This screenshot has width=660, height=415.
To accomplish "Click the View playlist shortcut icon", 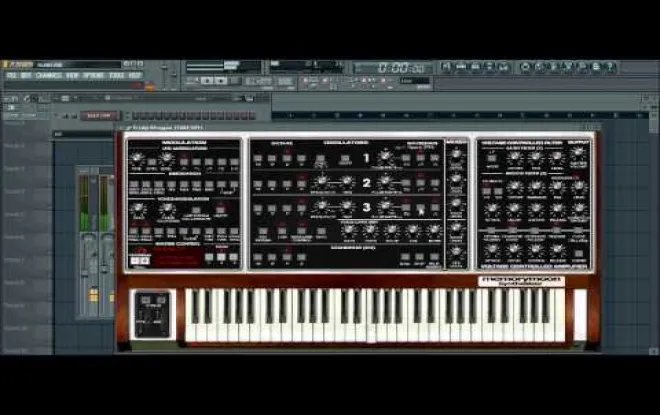I will (446, 67).
